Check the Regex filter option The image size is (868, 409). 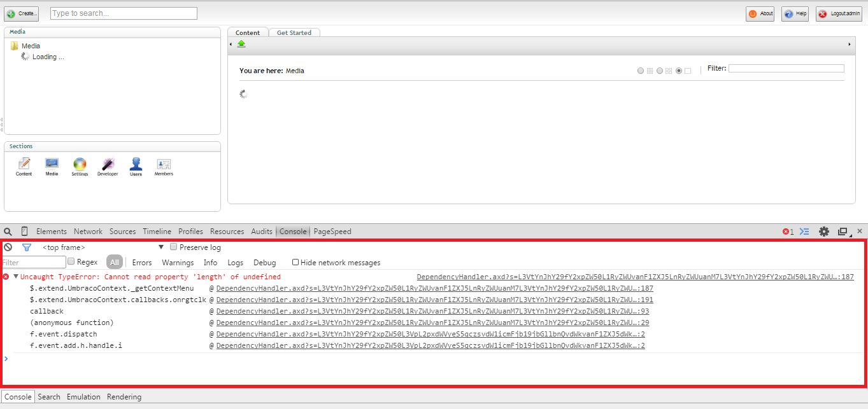[x=71, y=261]
